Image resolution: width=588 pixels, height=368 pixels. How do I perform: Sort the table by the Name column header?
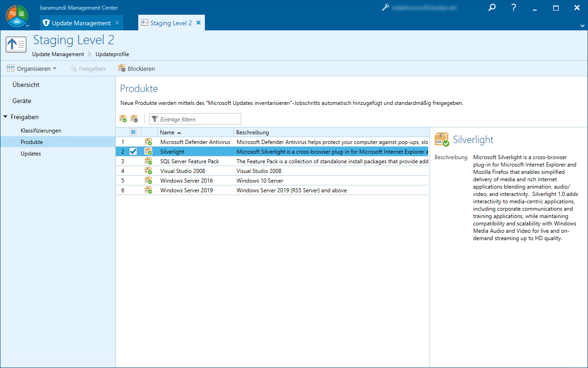tap(167, 132)
